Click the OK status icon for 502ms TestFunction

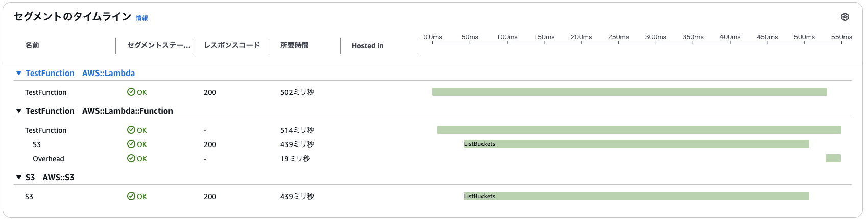point(131,92)
